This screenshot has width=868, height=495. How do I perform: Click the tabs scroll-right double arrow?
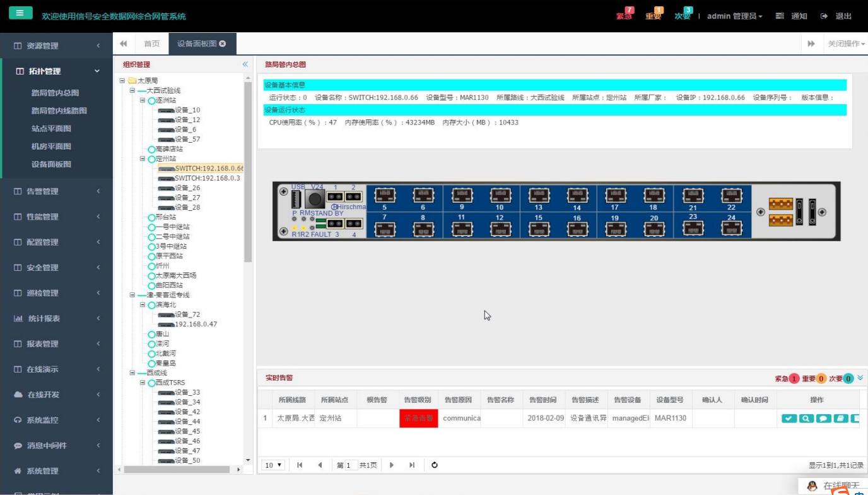[811, 44]
